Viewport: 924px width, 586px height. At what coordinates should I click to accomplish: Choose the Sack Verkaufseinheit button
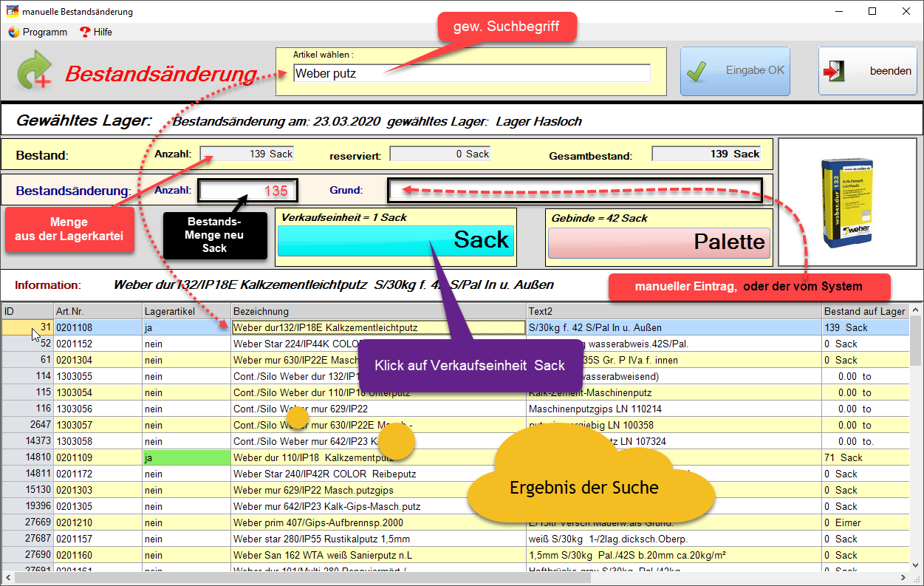pos(395,241)
